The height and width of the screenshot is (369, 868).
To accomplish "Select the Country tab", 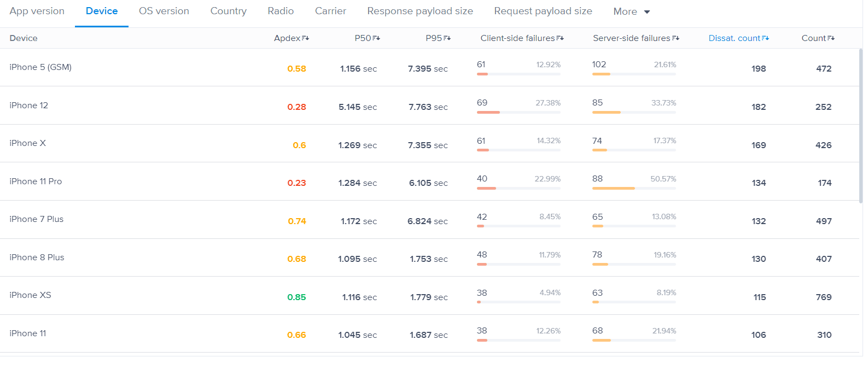I will [229, 11].
